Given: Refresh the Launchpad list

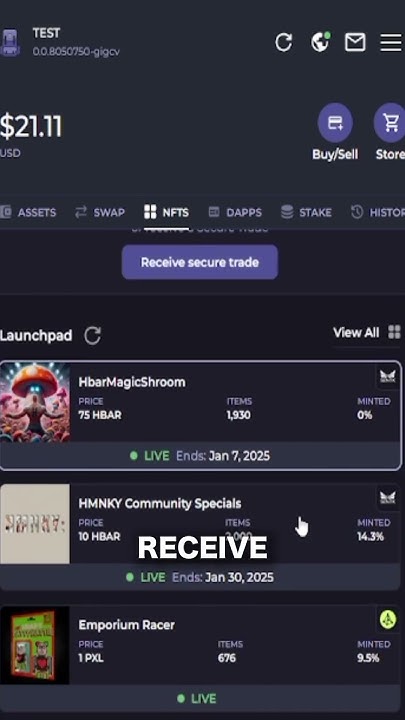Looking at the screenshot, I should (x=92, y=336).
